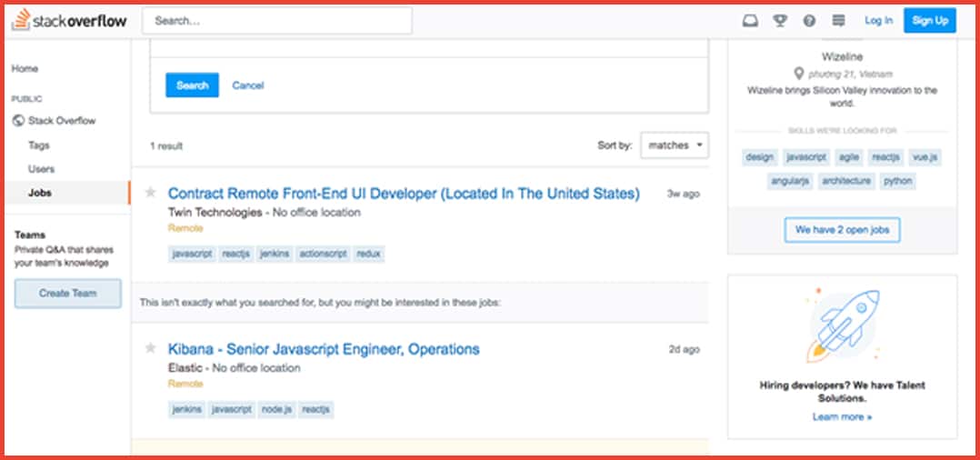Click jenkins tag on Elastic job
This screenshot has width=980, height=460.
click(187, 410)
